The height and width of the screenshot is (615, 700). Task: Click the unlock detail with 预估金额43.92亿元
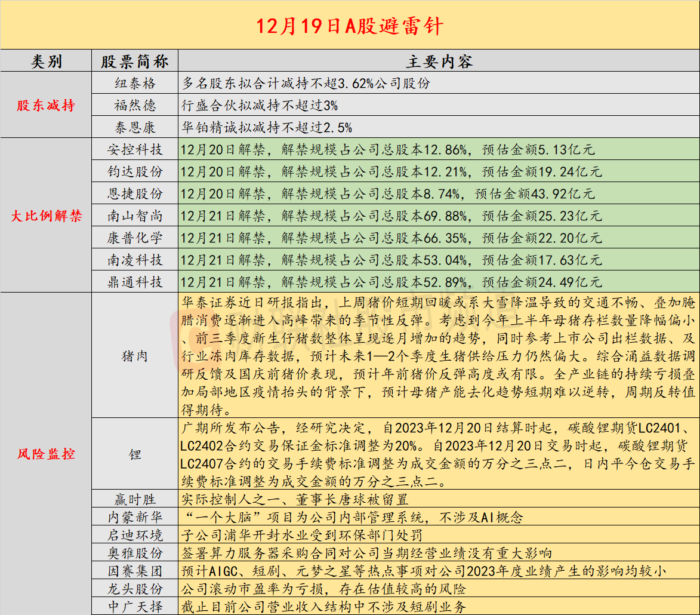387,194
